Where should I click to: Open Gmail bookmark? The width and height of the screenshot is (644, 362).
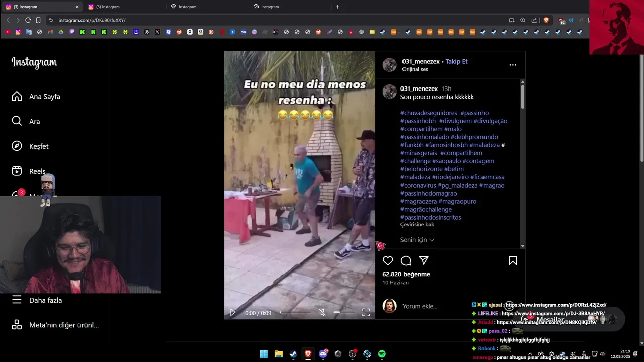pos(50,32)
